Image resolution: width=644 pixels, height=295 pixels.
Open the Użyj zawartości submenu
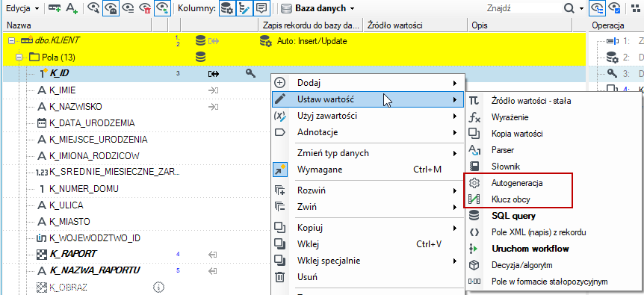(x=367, y=116)
